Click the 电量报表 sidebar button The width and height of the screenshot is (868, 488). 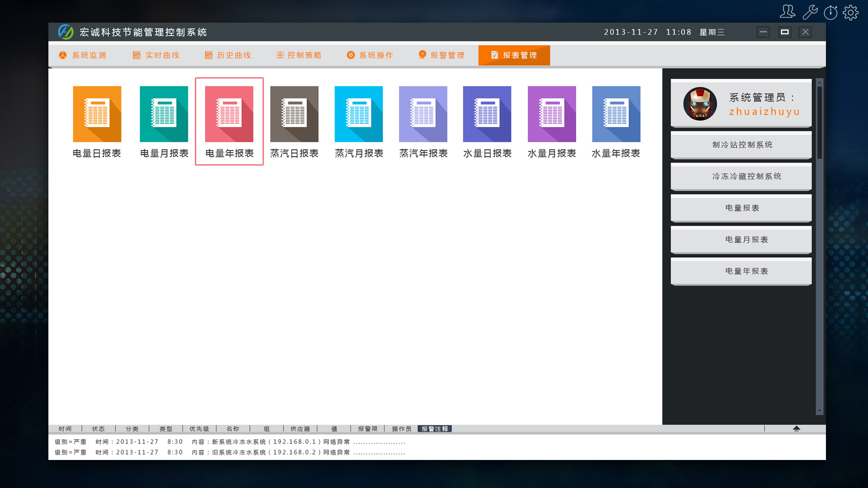coord(741,208)
